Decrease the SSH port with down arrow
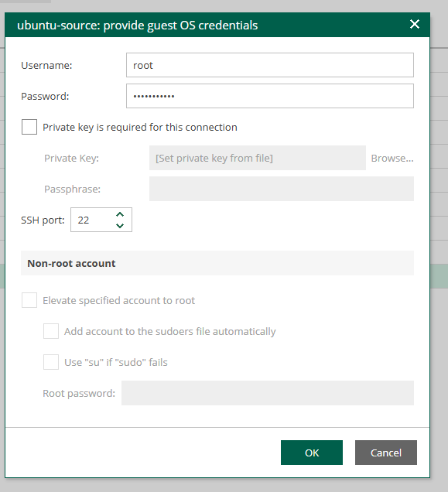 (120, 225)
